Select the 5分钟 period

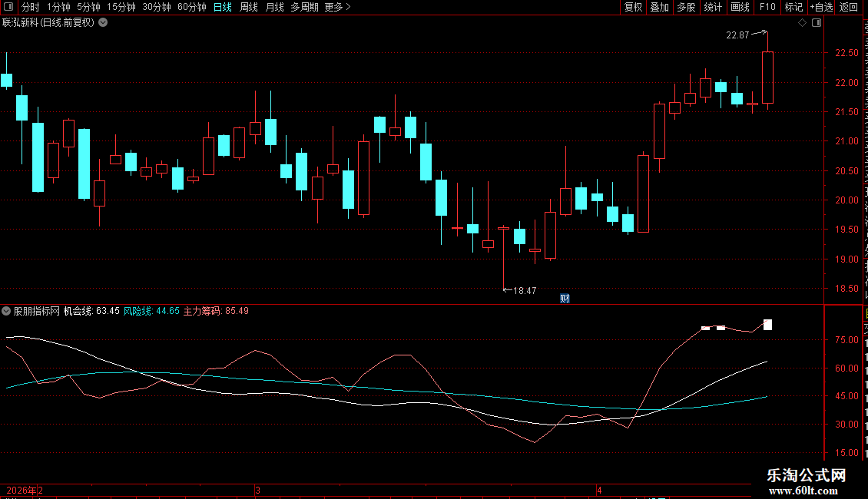click(88, 7)
